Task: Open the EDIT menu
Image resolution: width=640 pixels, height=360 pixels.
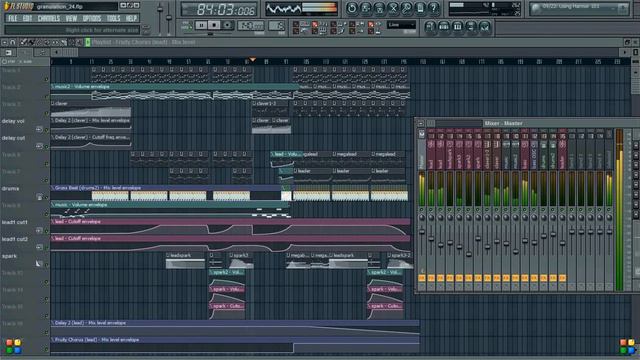Action: pos(27,18)
